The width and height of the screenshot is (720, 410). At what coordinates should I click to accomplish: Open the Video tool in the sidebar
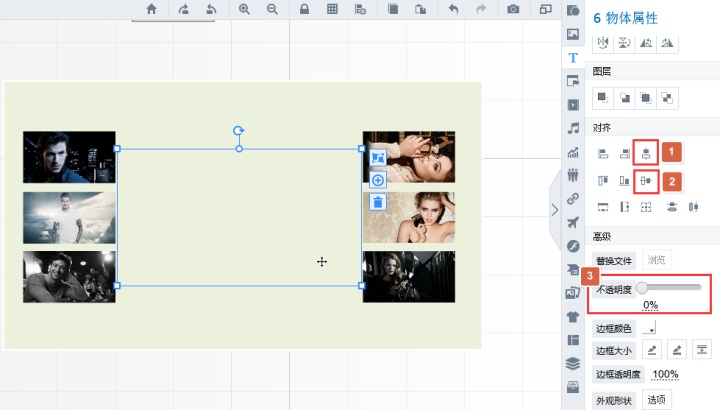pyautogui.click(x=573, y=105)
